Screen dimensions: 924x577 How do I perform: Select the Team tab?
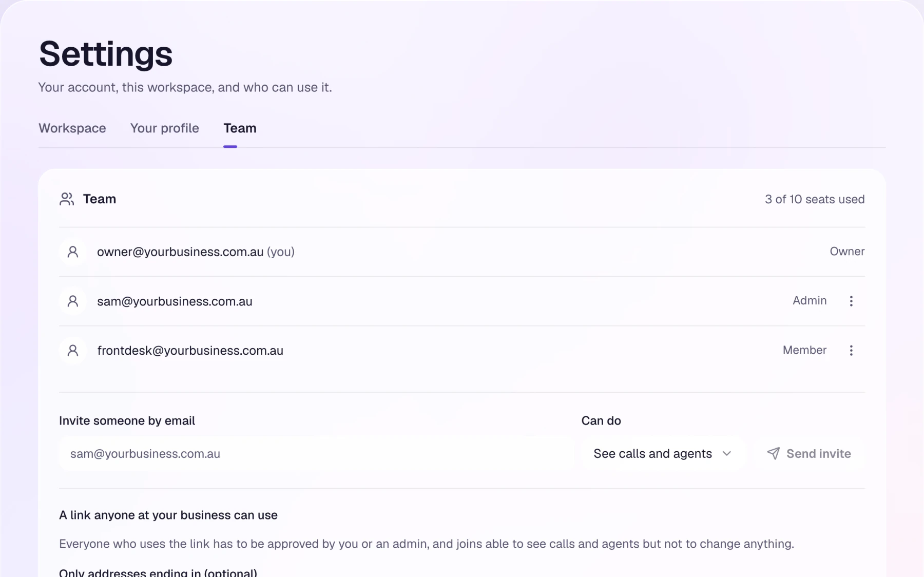click(x=240, y=128)
